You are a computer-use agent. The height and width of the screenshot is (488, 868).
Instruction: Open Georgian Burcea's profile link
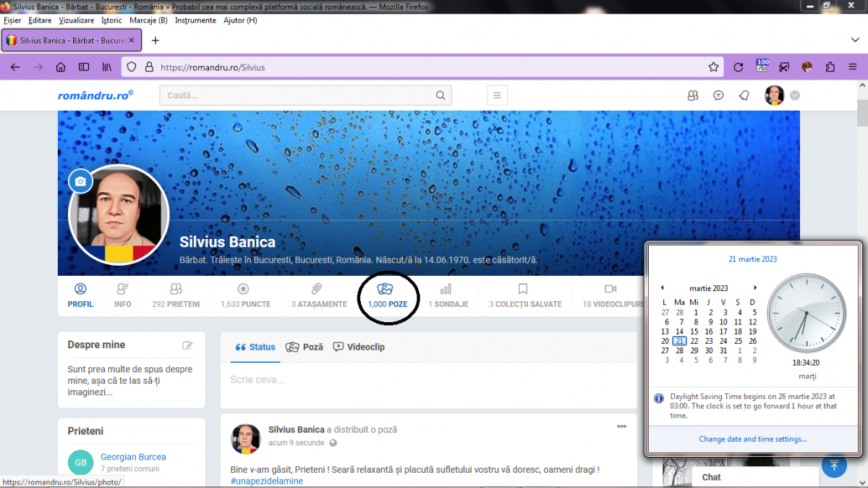(x=133, y=457)
